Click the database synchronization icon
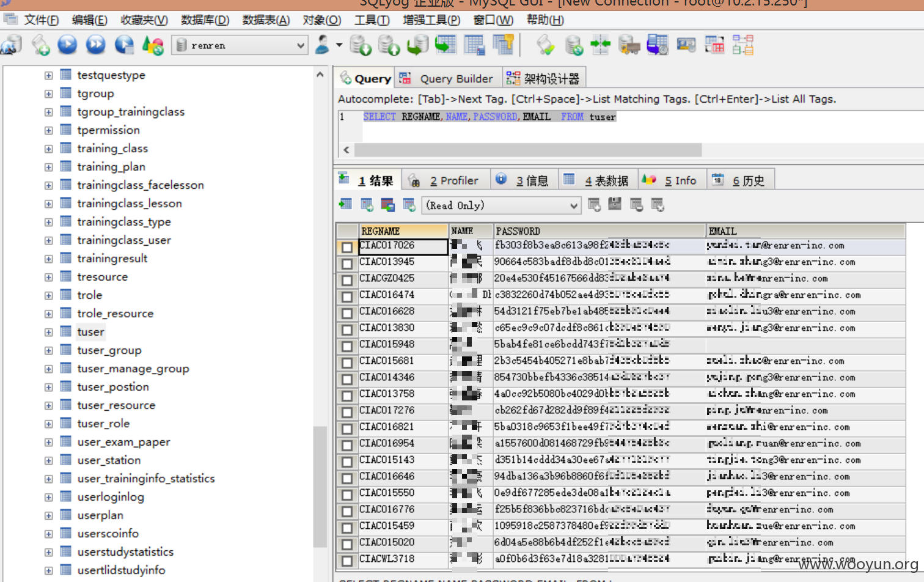Image resolution: width=924 pixels, height=582 pixels. [x=574, y=45]
